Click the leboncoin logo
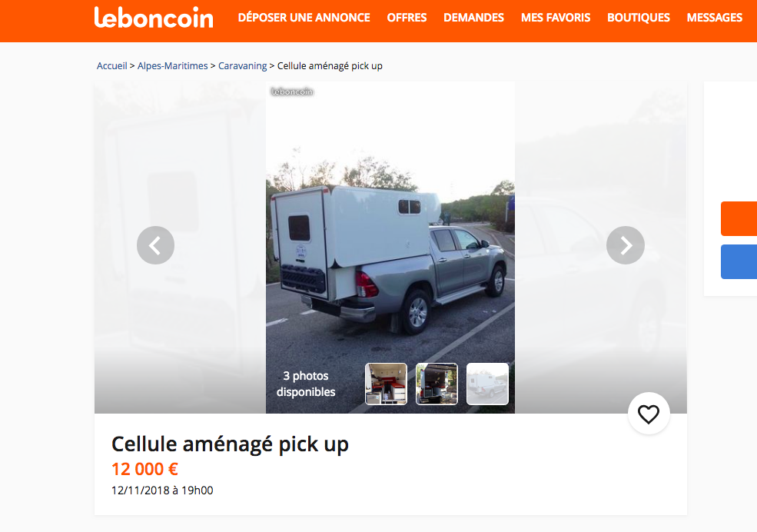This screenshot has width=757, height=532. coord(154,18)
